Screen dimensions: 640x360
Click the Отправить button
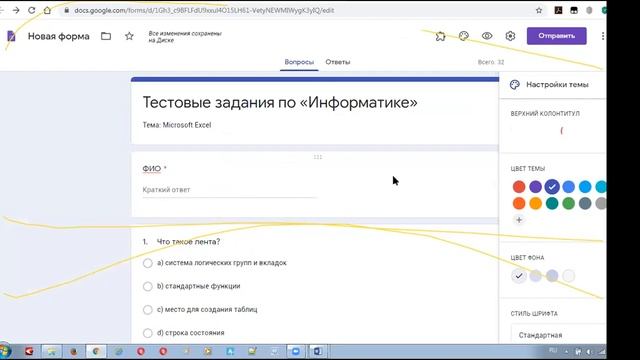click(556, 36)
